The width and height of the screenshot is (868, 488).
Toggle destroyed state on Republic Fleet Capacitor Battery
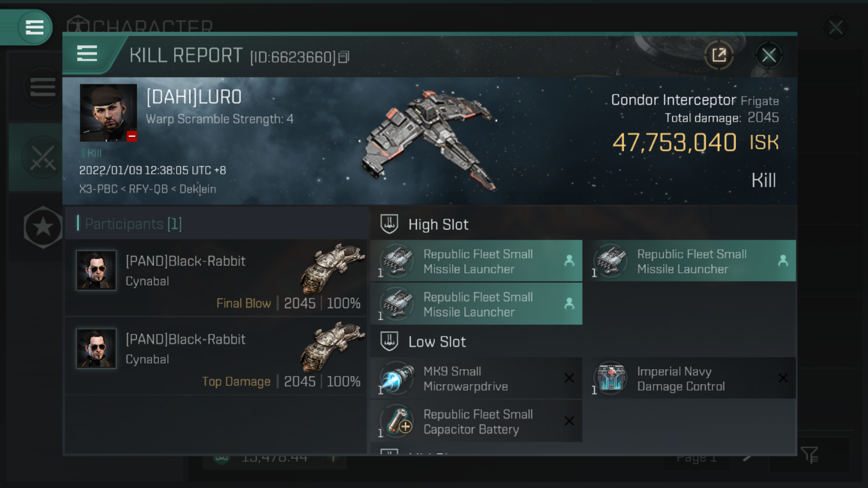(x=568, y=421)
